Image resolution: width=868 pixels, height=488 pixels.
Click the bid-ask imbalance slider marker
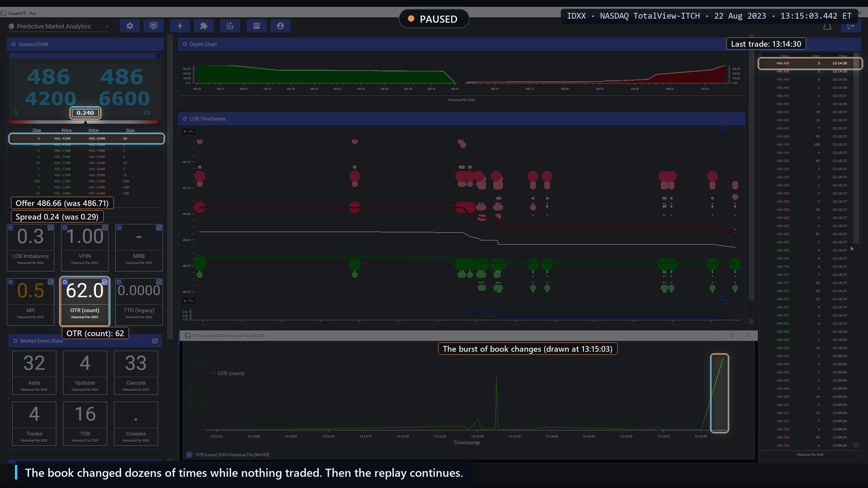85,122
